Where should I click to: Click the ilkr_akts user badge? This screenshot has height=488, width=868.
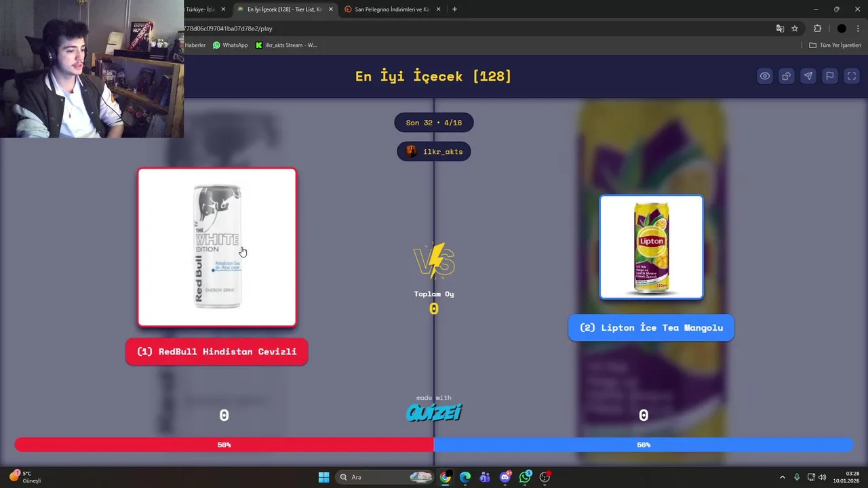point(434,152)
